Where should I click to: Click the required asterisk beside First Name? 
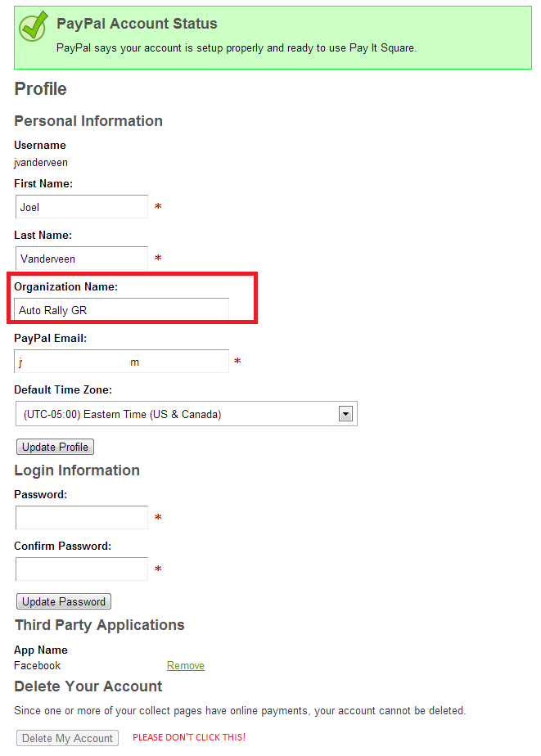(157, 207)
